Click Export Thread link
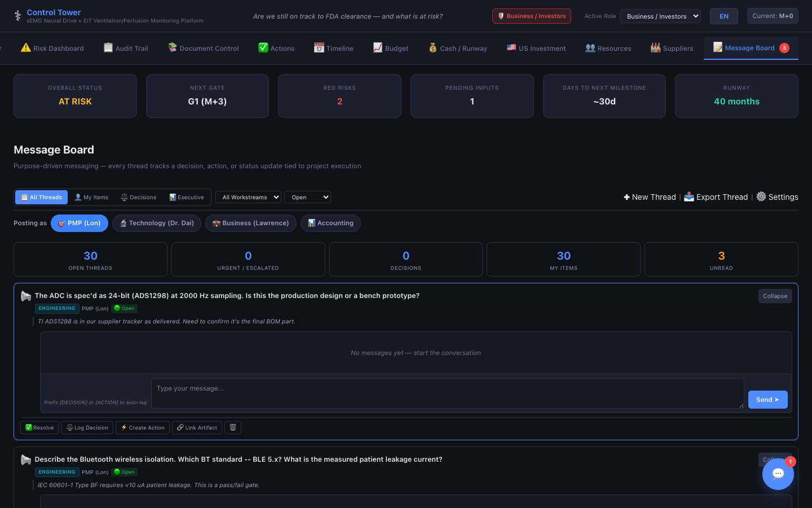Screen dimensions: 812x508 pyautogui.click(x=716, y=197)
